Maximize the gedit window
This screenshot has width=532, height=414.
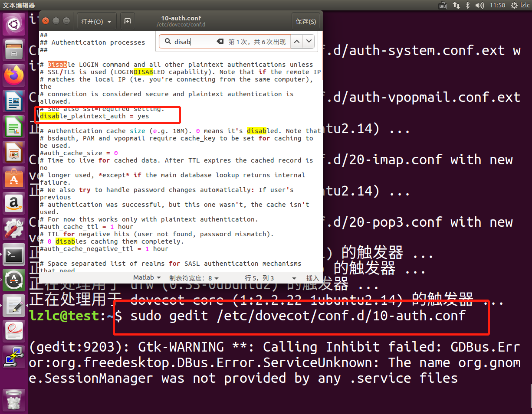coord(66,21)
